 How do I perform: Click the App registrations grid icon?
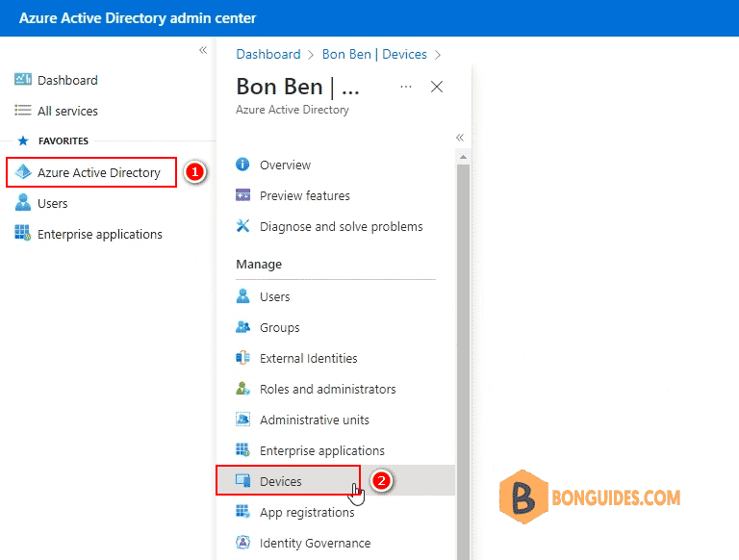click(x=242, y=511)
